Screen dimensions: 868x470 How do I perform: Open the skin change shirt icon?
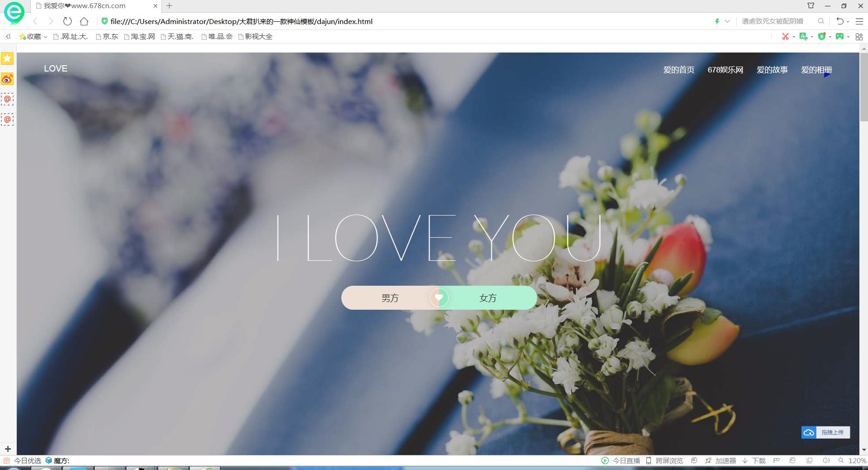[x=811, y=5]
